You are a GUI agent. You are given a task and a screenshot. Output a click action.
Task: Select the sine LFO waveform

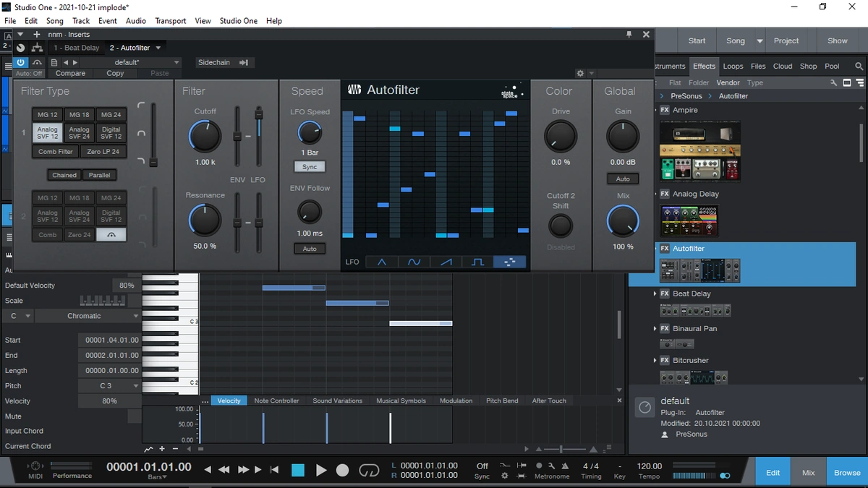[x=414, y=262]
